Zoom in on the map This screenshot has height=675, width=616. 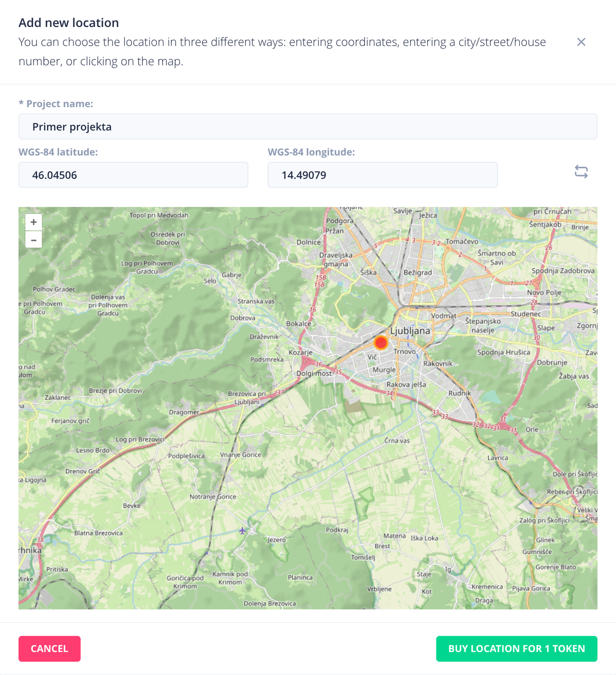[x=33, y=222]
